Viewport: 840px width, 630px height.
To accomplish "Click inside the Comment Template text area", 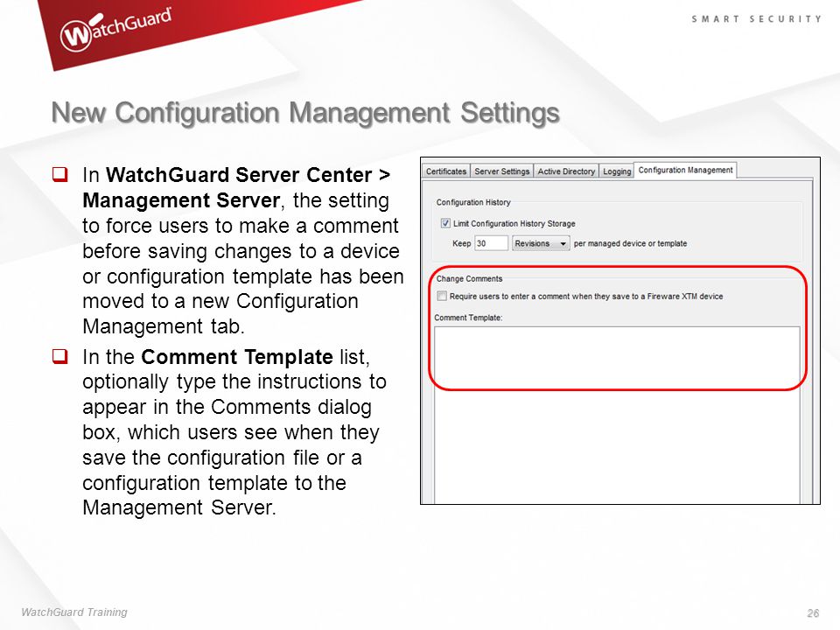I will [617, 415].
